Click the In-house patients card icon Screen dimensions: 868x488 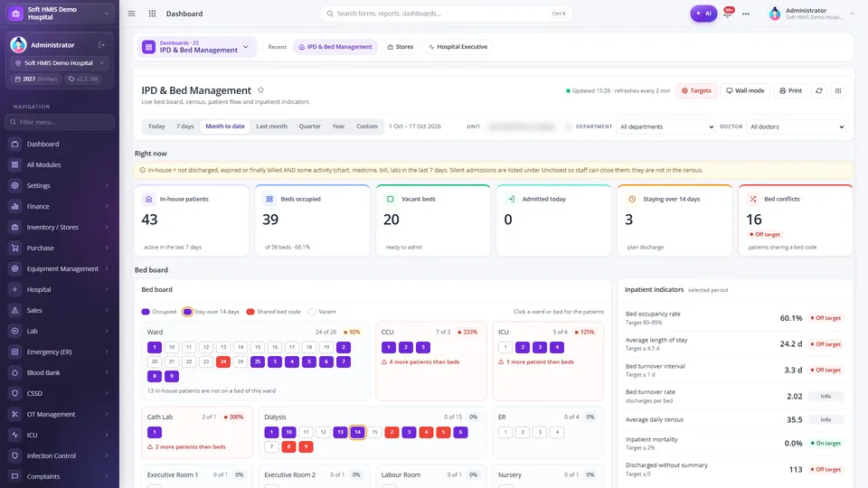pyautogui.click(x=148, y=199)
